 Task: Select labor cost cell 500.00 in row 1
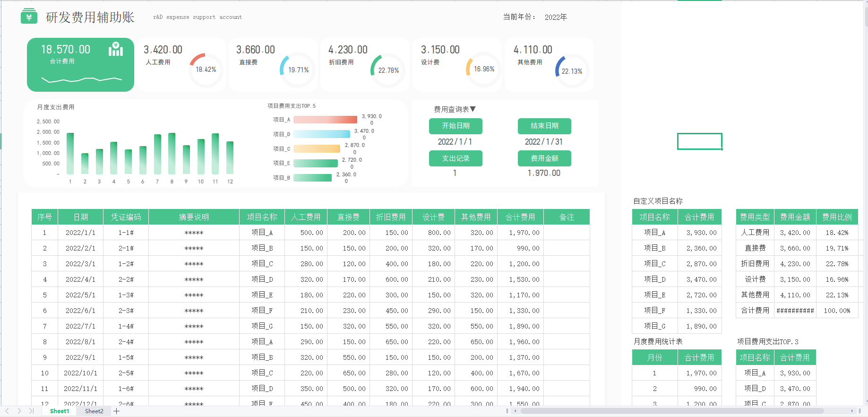pyautogui.click(x=306, y=233)
